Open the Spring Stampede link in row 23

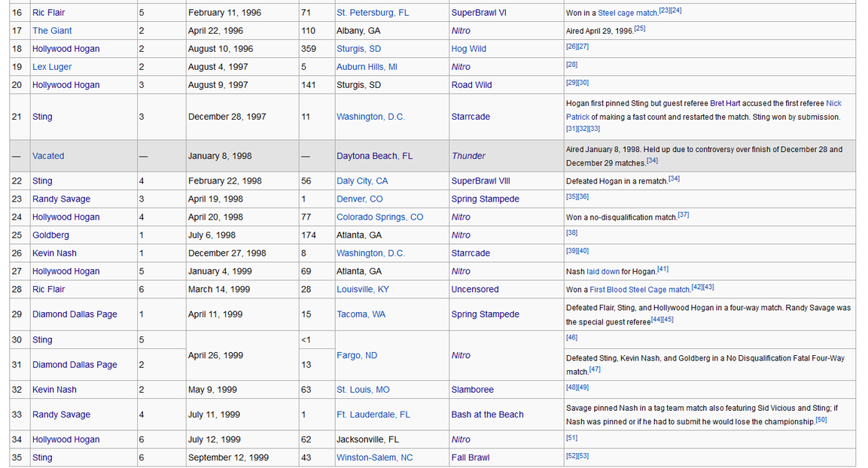click(x=486, y=199)
